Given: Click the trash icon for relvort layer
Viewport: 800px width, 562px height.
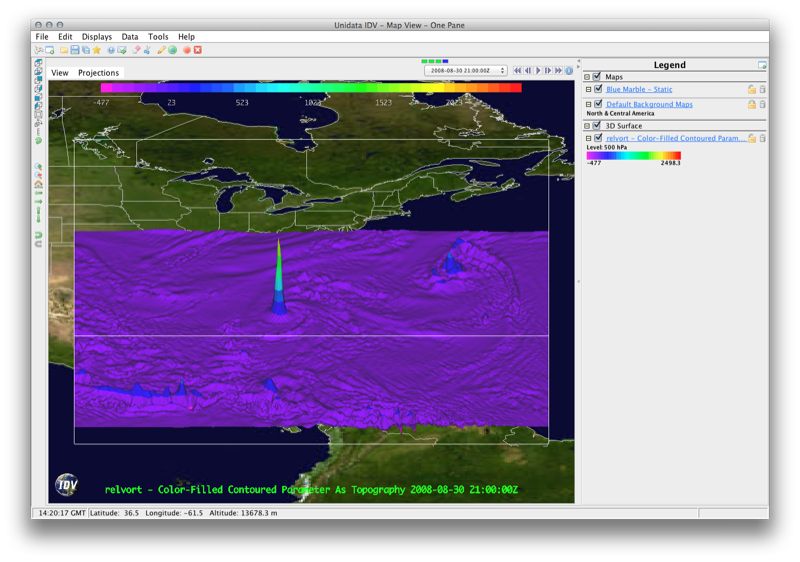Looking at the screenshot, I should coord(762,138).
